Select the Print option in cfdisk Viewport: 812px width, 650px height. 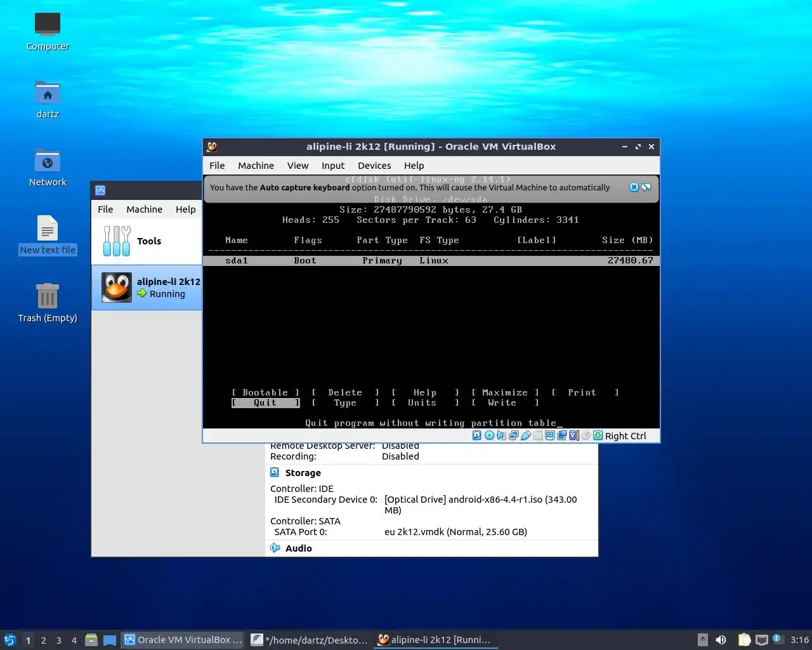point(585,393)
